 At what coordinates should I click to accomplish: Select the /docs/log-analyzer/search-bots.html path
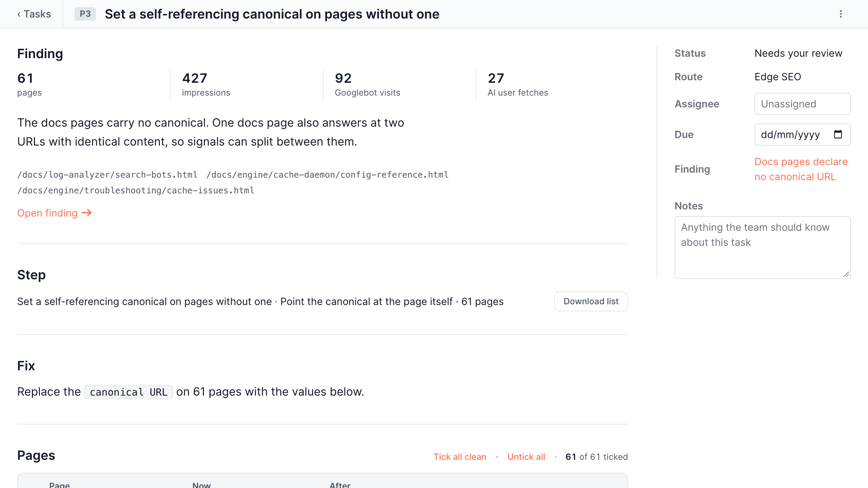(x=107, y=175)
